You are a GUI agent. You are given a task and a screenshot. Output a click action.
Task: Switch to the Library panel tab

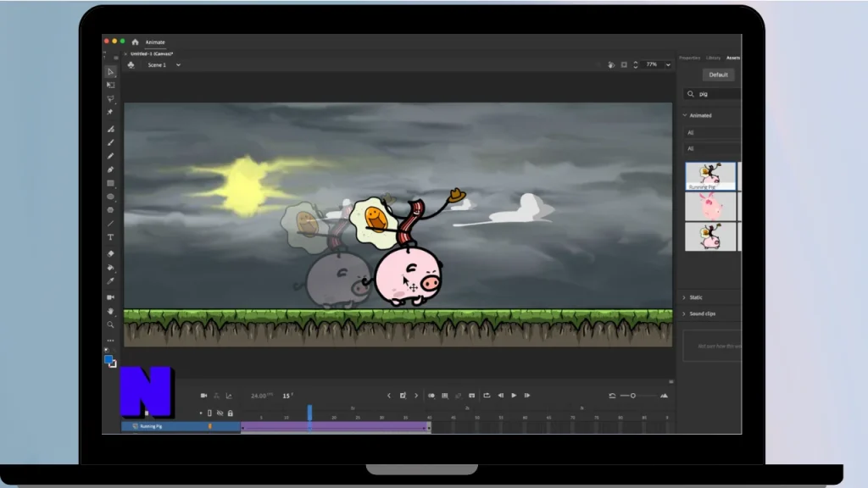click(713, 58)
